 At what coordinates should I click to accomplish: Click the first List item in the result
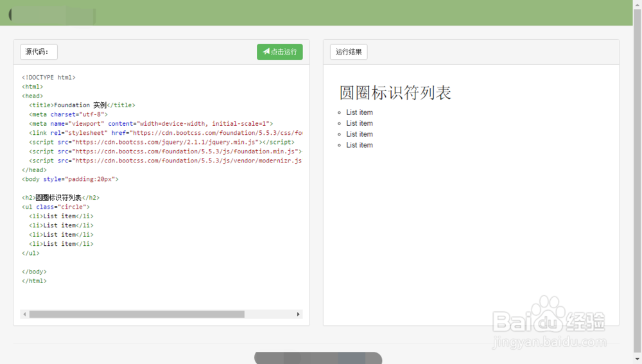click(x=360, y=112)
